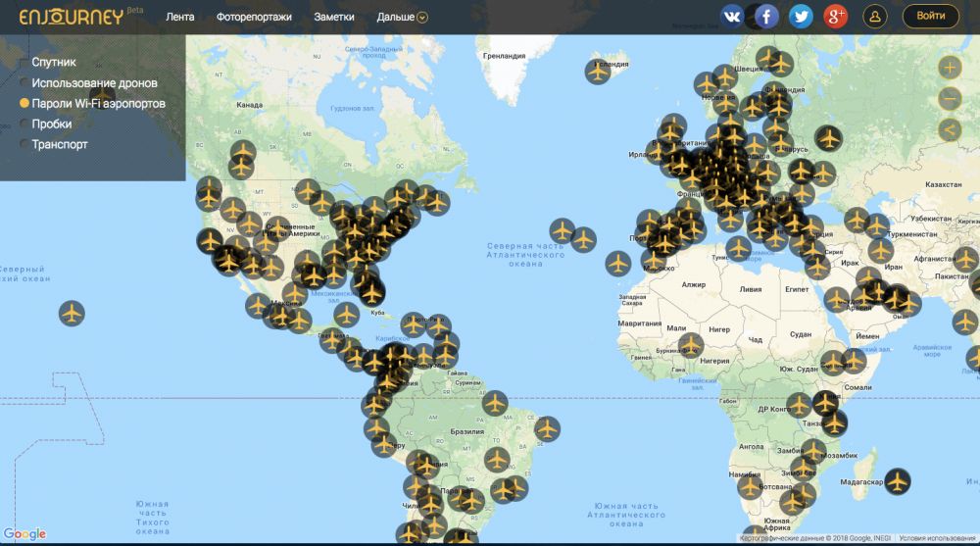Viewport: 980px width, 546px height.
Task: Open the Лента menu item
Action: click(x=180, y=17)
